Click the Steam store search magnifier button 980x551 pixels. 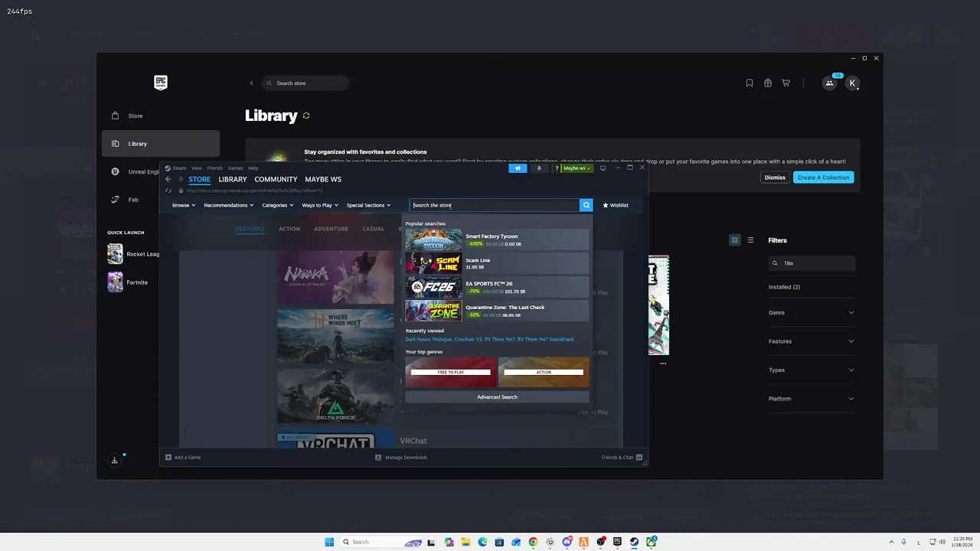click(586, 205)
